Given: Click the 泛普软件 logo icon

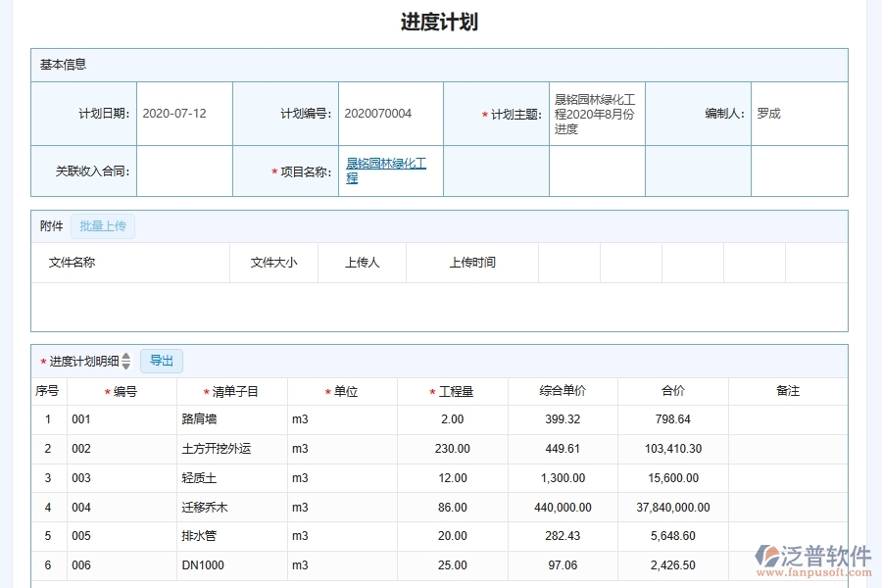Looking at the screenshot, I should click(767, 555).
